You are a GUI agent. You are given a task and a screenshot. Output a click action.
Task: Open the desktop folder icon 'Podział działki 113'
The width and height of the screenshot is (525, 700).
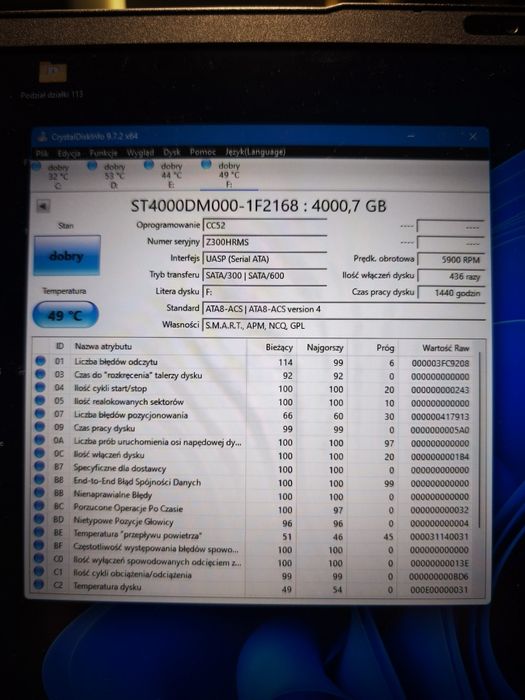click(52, 79)
